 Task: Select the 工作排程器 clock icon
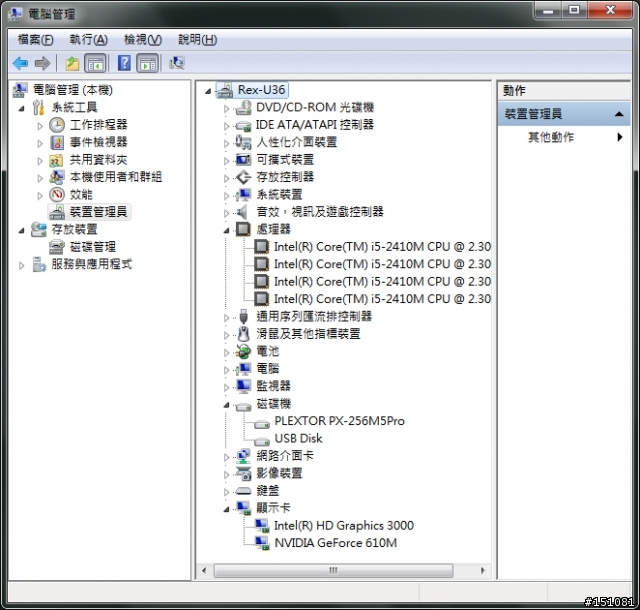pos(57,125)
